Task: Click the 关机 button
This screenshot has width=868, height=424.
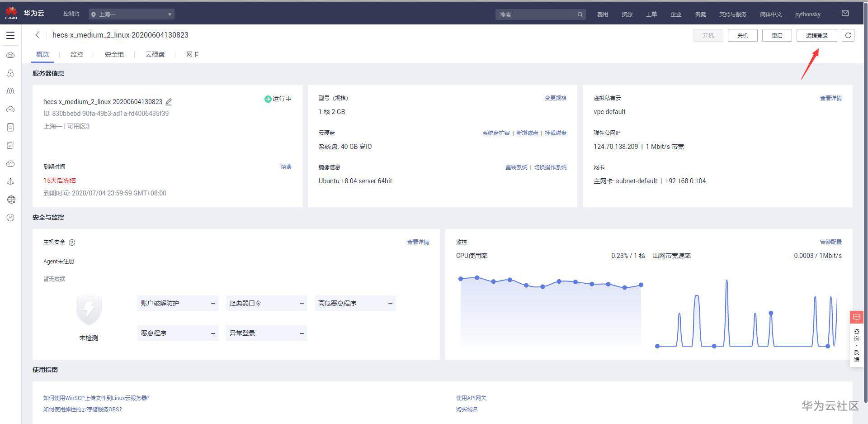Action: [x=743, y=35]
